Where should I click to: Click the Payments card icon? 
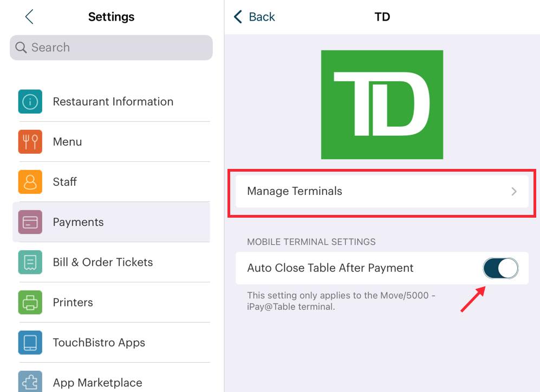pos(30,221)
